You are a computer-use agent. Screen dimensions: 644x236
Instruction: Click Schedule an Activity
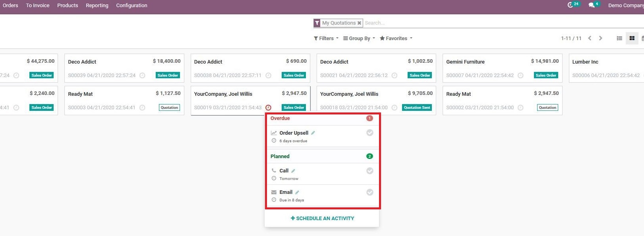322,218
